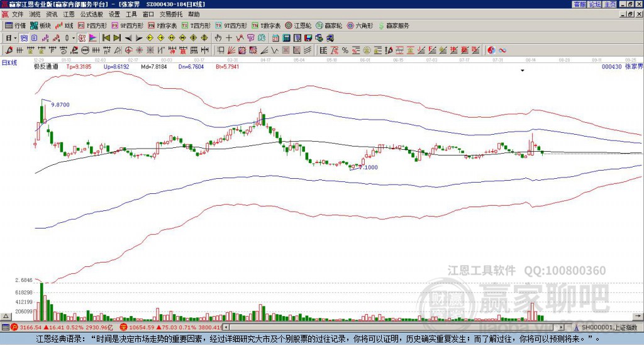Toggle the 权 adjustment button
The width and height of the screenshot is (644, 345).
[x=82, y=38]
